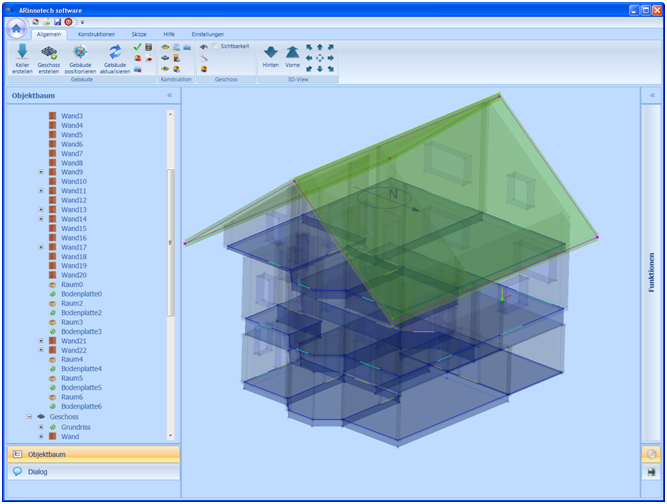Click the green checkmark icon in Gebäude group

(137, 46)
